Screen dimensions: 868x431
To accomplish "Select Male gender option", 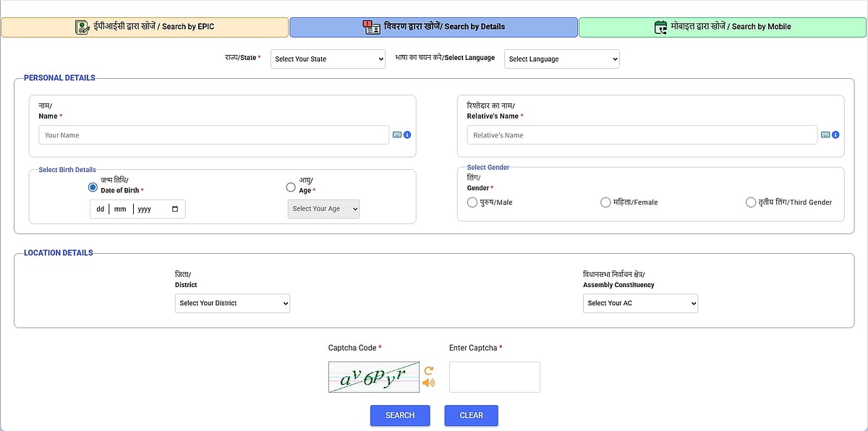I will [472, 202].
